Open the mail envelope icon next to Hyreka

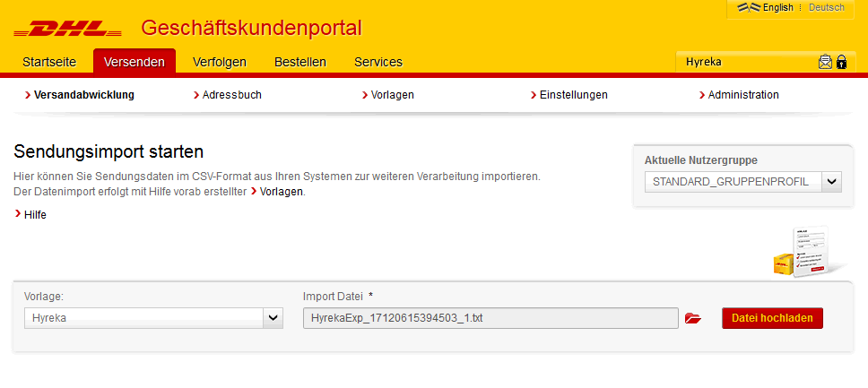pos(825,62)
